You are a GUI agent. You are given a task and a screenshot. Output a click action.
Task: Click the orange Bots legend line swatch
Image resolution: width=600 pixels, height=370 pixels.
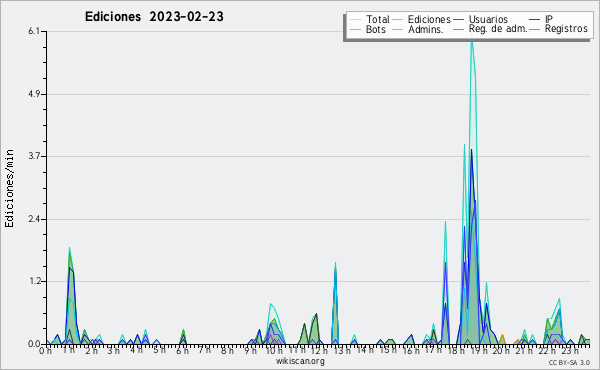coord(355,29)
